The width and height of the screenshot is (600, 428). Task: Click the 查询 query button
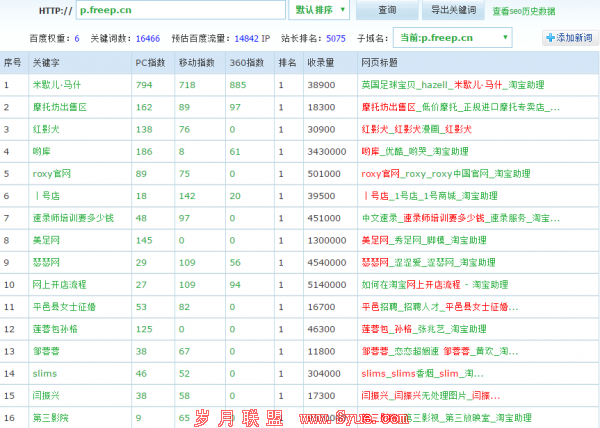click(387, 10)
